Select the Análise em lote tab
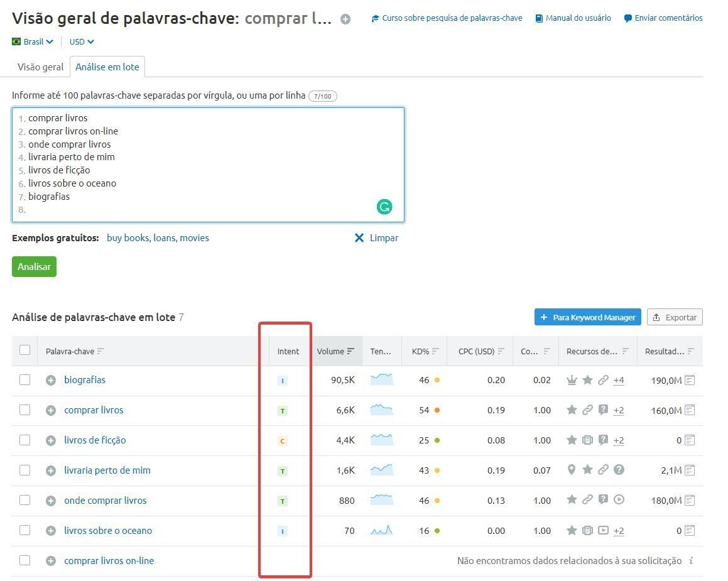 [107, 67]
